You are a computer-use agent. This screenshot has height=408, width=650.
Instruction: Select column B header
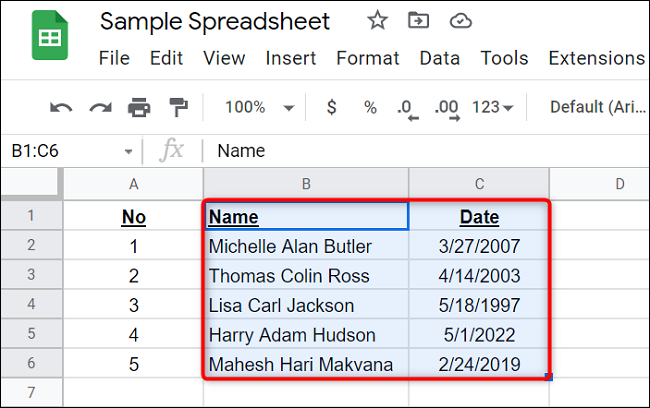(306, 183)
